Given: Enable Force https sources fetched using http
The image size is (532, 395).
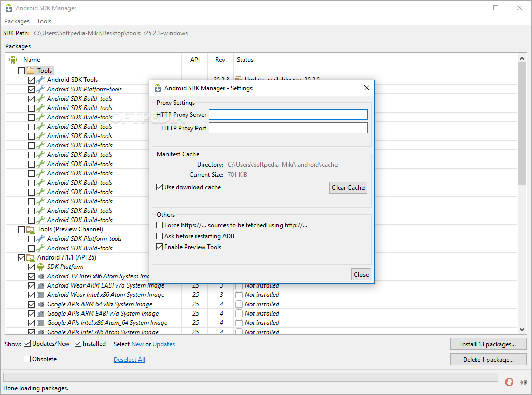Looking at the screenshot, I should coord(160,225).
